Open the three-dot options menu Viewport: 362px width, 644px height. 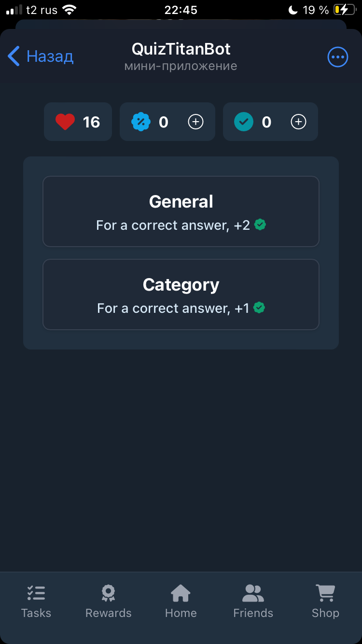338,57
